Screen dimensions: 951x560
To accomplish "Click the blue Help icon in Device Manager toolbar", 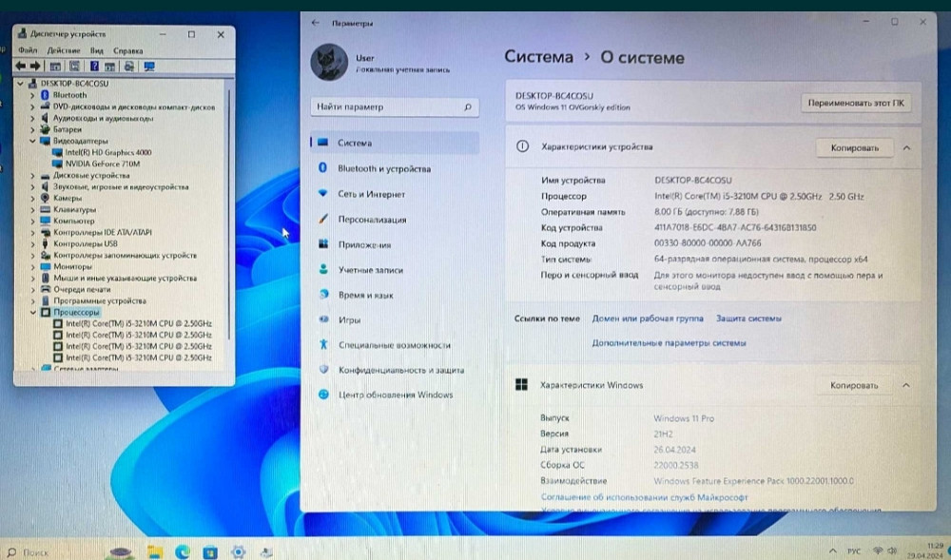I will (95, 66).
